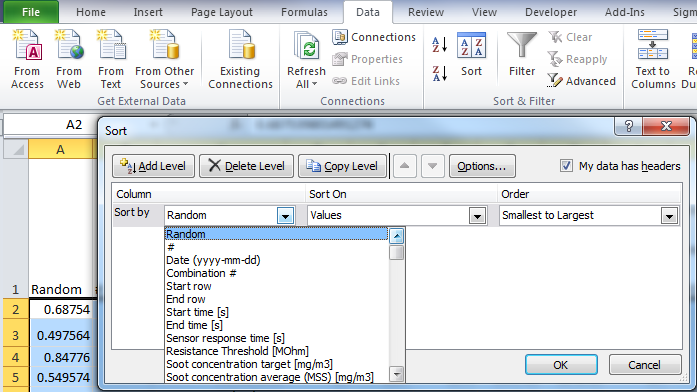
Task: Click the Sort dialog help question mark
Action: tap(629, 126)
